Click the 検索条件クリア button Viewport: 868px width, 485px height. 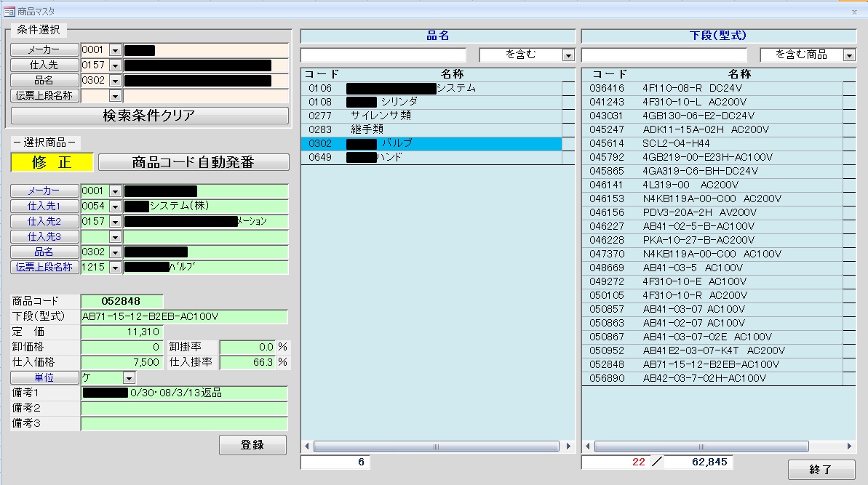tap(149, 116)
